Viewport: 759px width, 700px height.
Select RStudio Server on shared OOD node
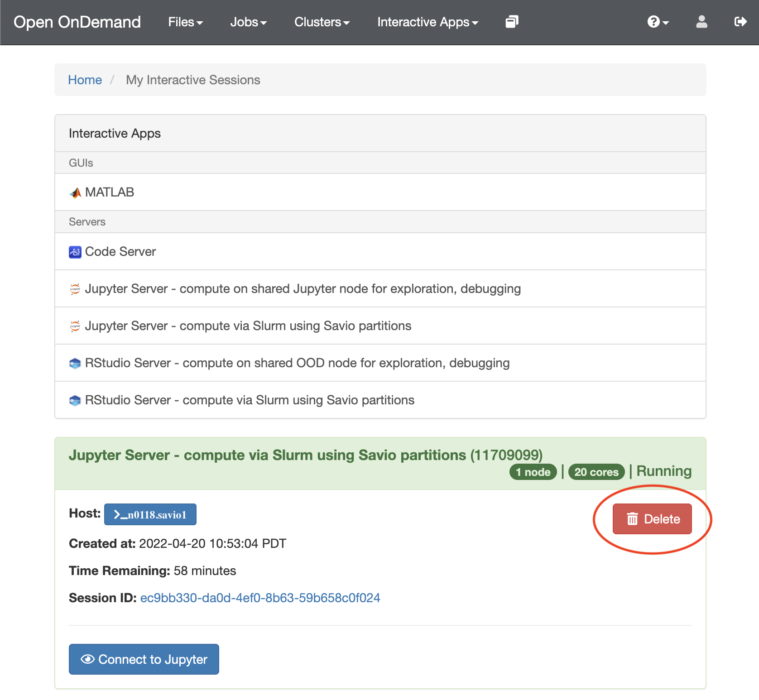[380, 363]
